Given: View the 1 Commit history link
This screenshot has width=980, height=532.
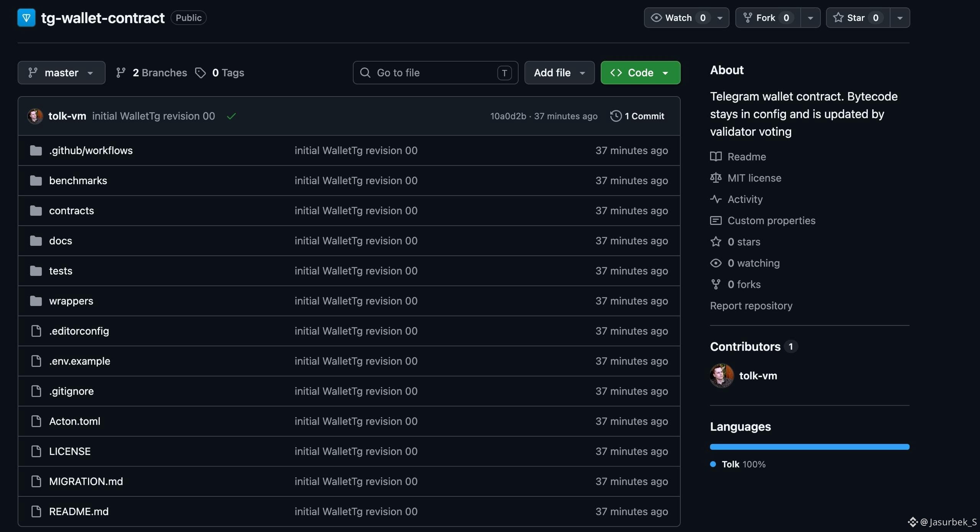Looking at the screenshot, I should (637, 116).
